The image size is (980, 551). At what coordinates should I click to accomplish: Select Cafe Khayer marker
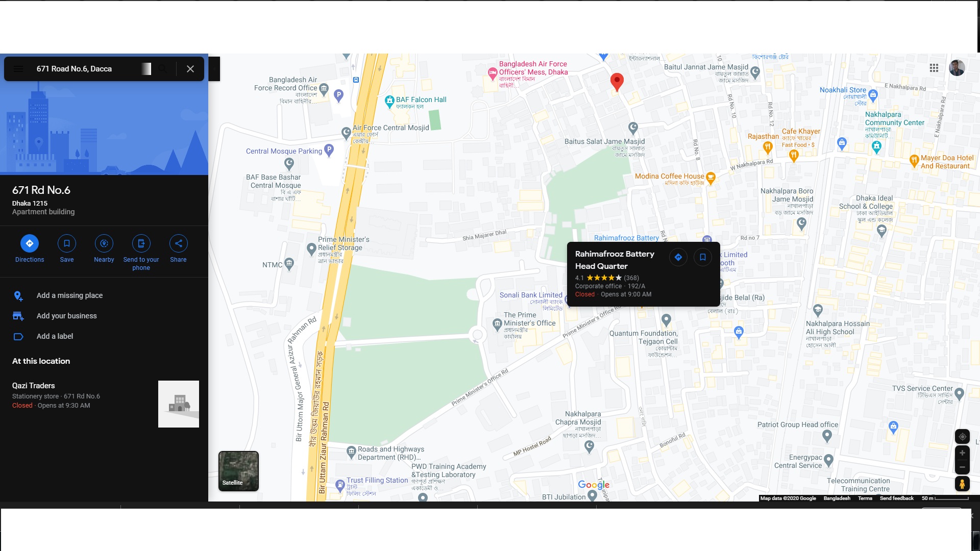click(793, 156)
